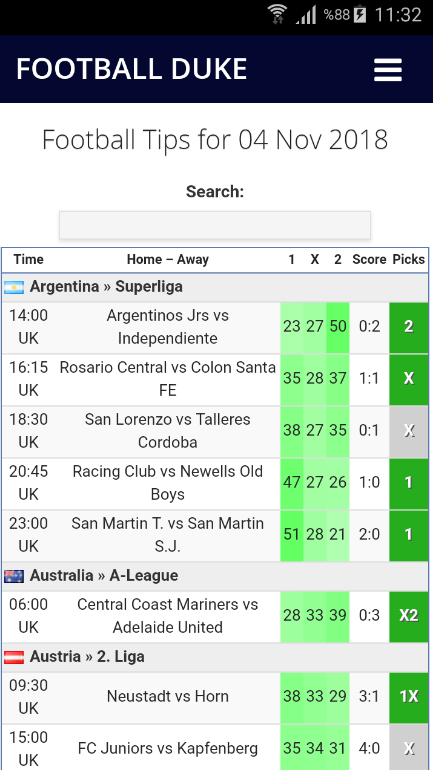Sort table by Picks column header
Screen dimensions: 433x770
(x=408, y=259)
